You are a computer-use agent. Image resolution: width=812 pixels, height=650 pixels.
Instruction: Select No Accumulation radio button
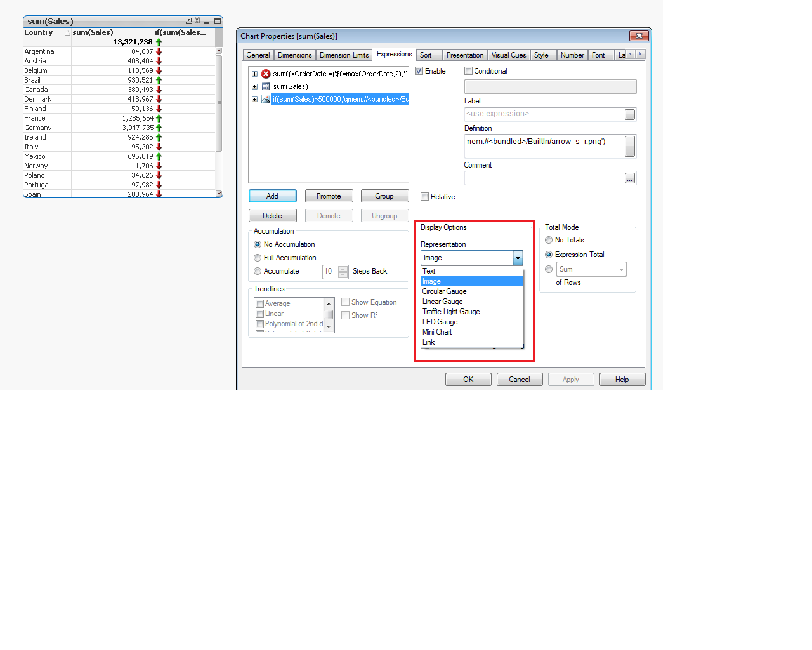[x=258, y=244]
